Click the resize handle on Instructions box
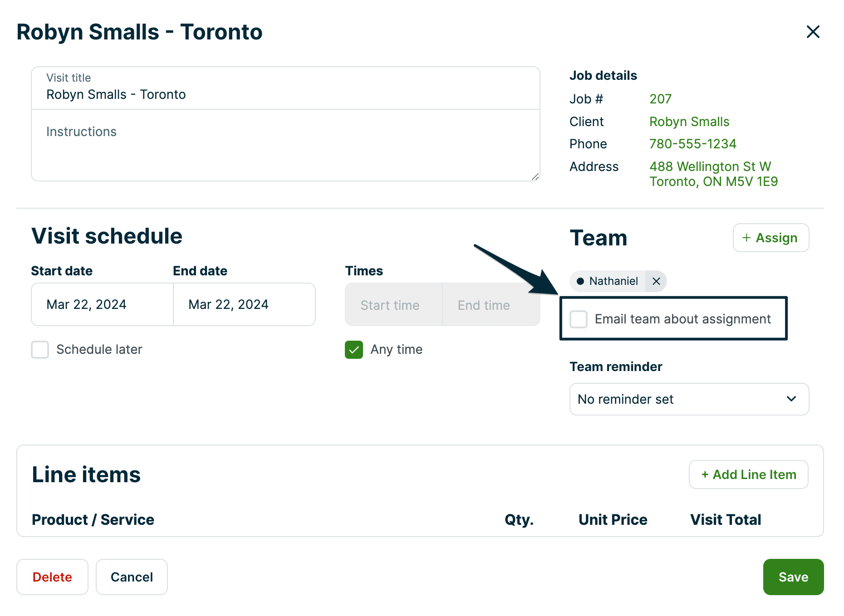Screen dimensions: 844x616 tap(535, 177)
